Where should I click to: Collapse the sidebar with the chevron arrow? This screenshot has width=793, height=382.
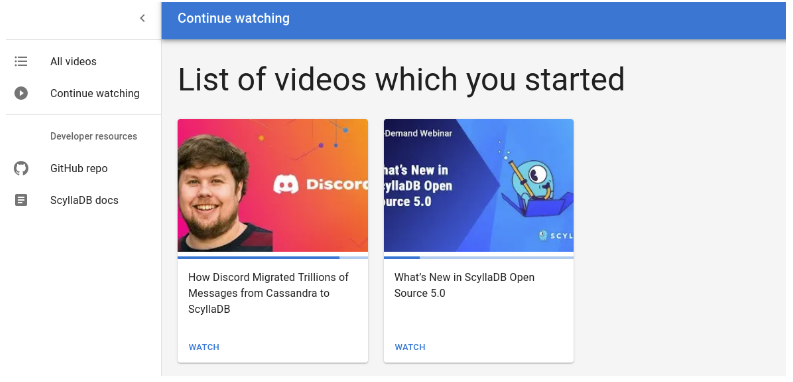[143, 18]
